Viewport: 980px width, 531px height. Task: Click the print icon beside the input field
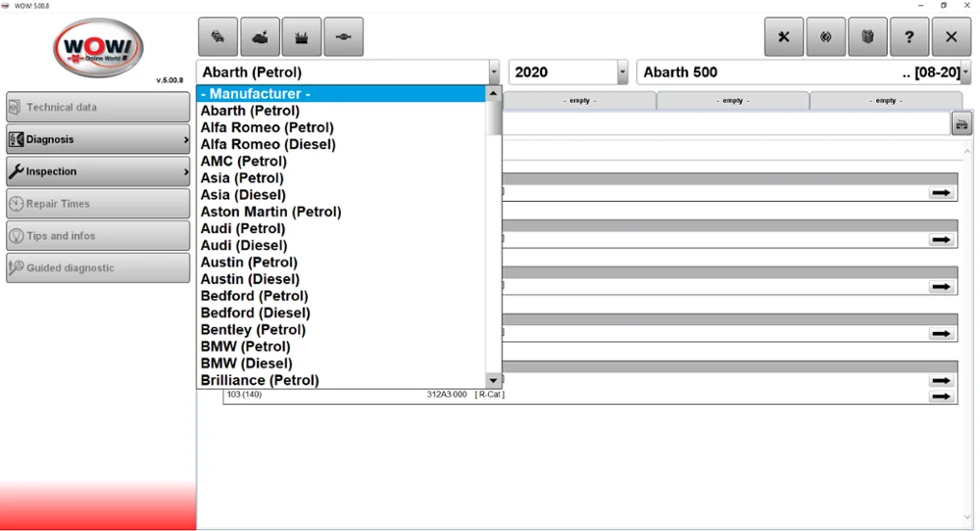[961, 124]
